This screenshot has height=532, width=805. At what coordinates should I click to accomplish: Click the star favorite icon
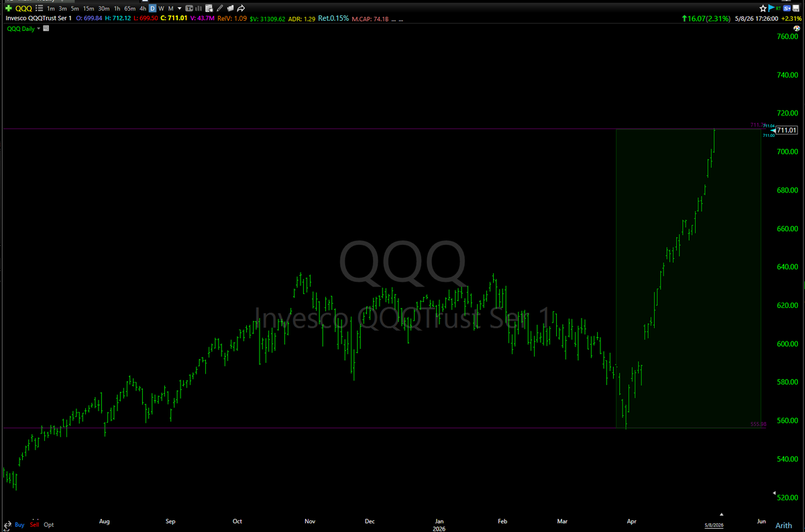(x=763, y=9)
